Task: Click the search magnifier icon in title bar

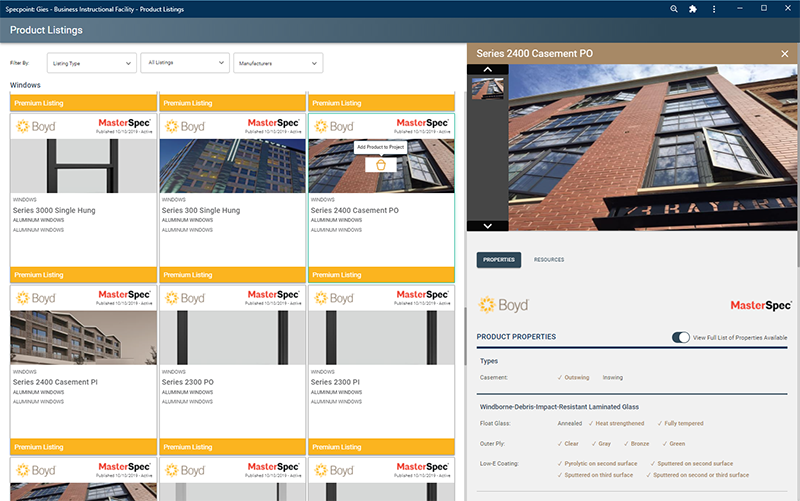Action: click(674, 8)
